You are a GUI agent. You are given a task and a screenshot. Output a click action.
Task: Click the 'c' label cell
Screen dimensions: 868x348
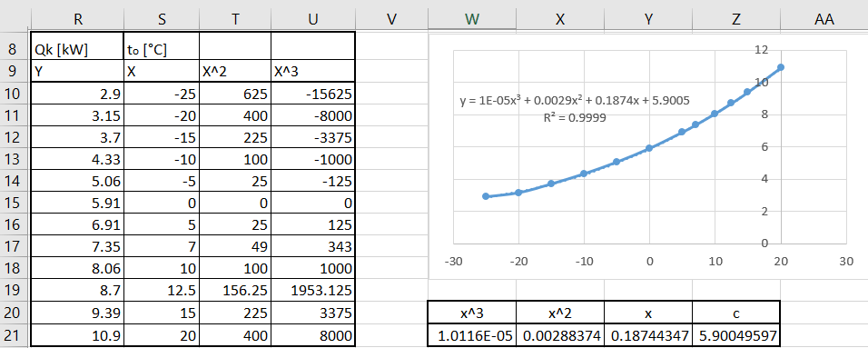[735, 313]
